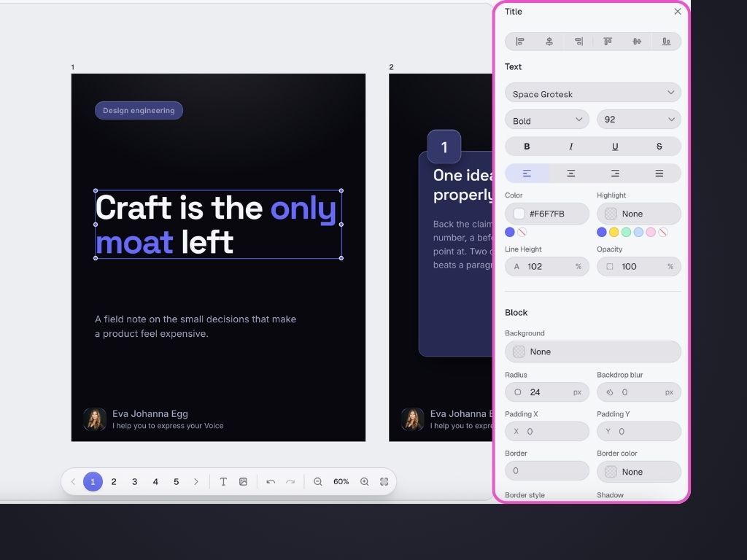The image size is (747, 560).
Task: Insert image using the image icon
Action: coord(243,481)
